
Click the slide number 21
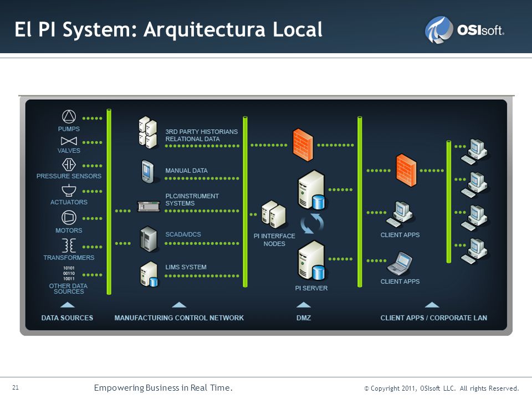pos(16,387)
